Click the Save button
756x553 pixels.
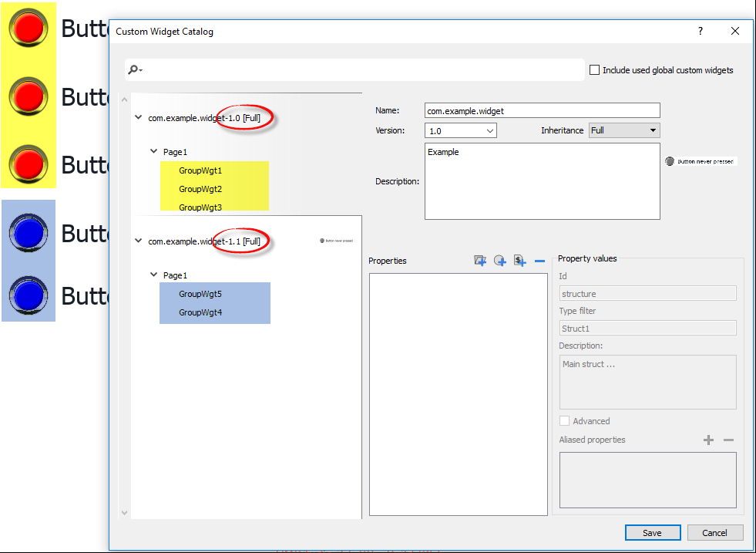click(652, 532)
